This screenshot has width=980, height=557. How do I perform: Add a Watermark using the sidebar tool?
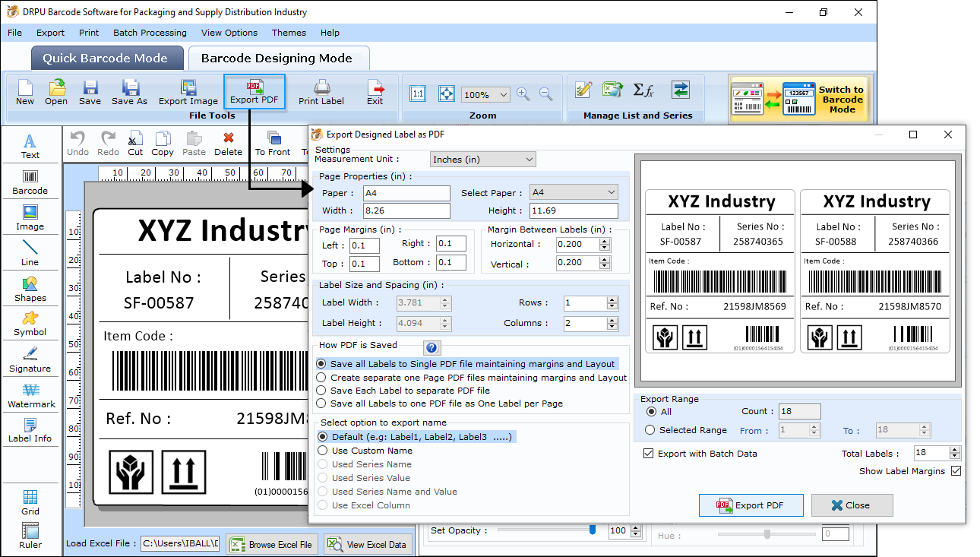(x=30, y=395)
